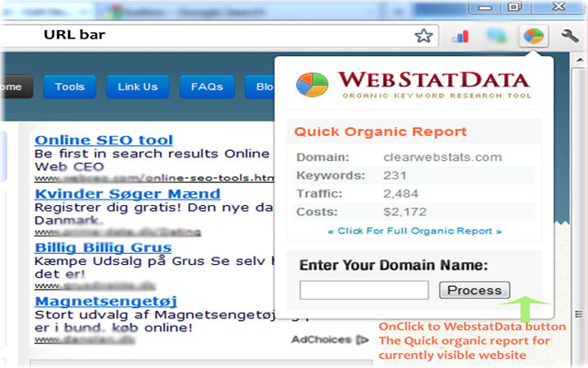Image resolution: width=588 pixels, height=368 pixels.
Task: Focus the Enter Your Domain Name field
Action: click(364, 290)
